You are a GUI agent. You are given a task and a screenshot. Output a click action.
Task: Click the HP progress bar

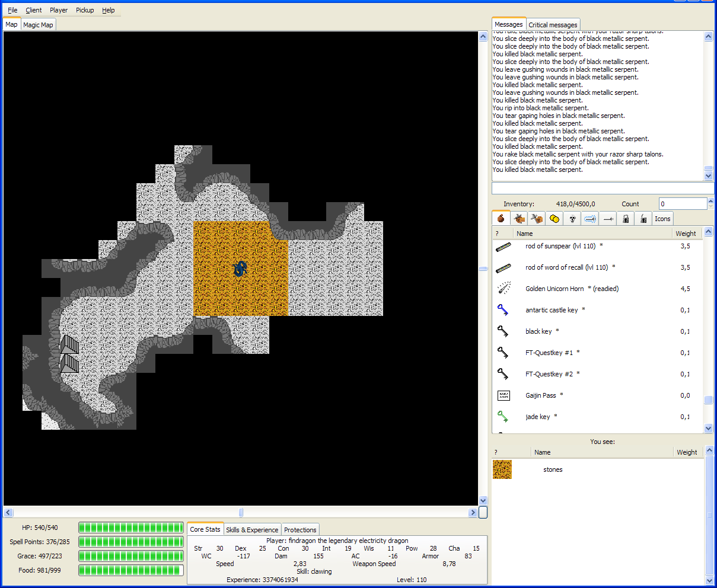click(131, 528)
